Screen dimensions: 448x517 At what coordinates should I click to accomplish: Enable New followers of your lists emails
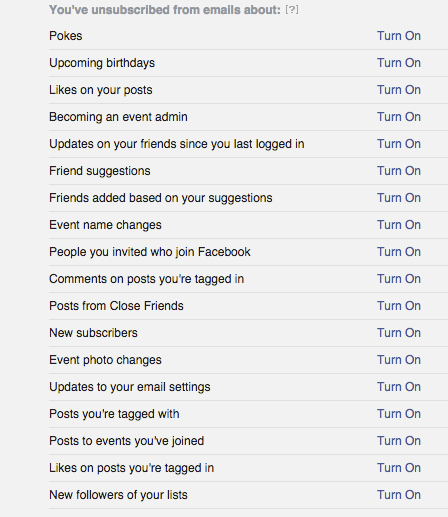point(399,495)
